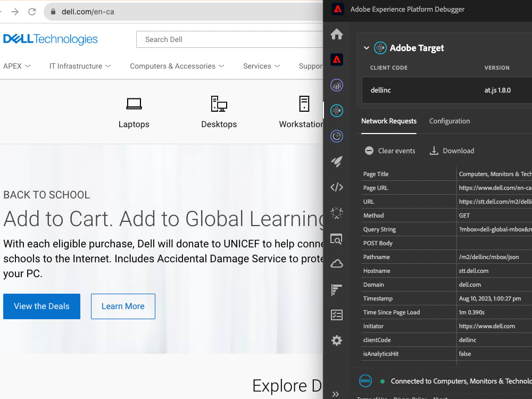
Task: Click the browser reload icon
Action: 31,11
